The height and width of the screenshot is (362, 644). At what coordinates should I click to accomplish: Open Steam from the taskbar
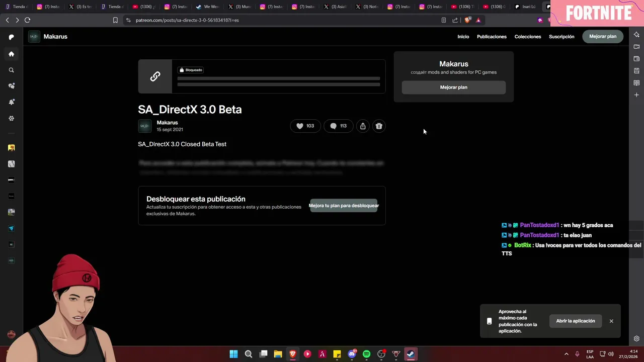coord(411,354)
